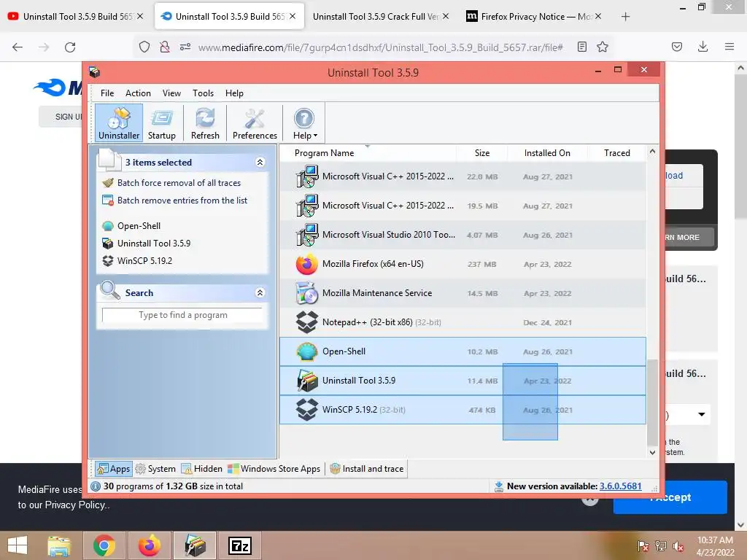Open the Uninstaller toolbar section
The image size is (747, 560).
point(119,122)
